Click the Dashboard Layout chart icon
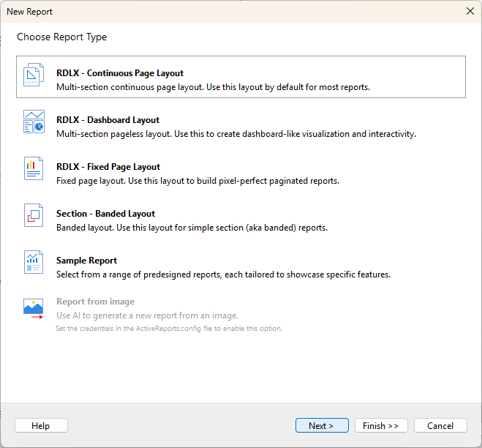This screenshot has height=448, width=482. [x=34, y=122]
